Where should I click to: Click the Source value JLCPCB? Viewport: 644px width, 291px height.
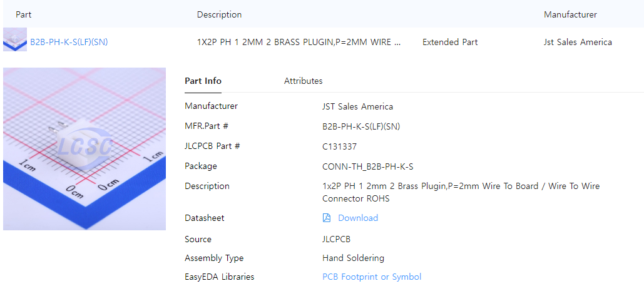pyautogui.click(x=336, y=239)
